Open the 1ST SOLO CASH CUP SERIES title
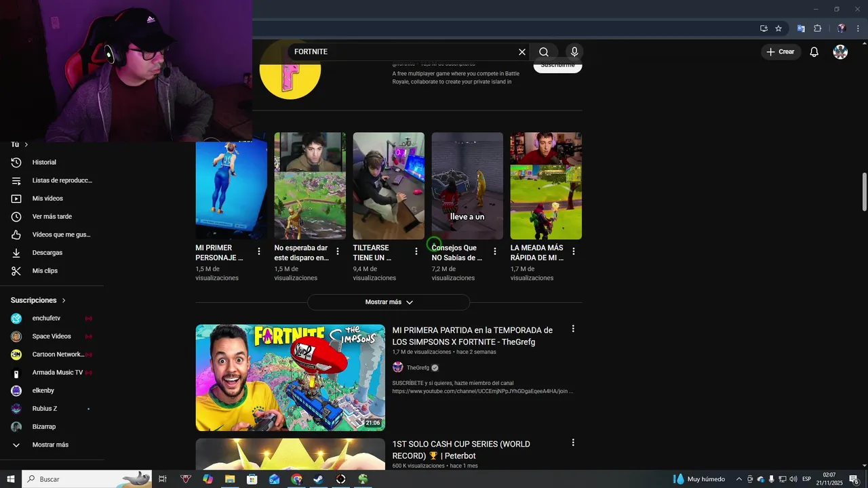The image size is (868, 488). 461,450
